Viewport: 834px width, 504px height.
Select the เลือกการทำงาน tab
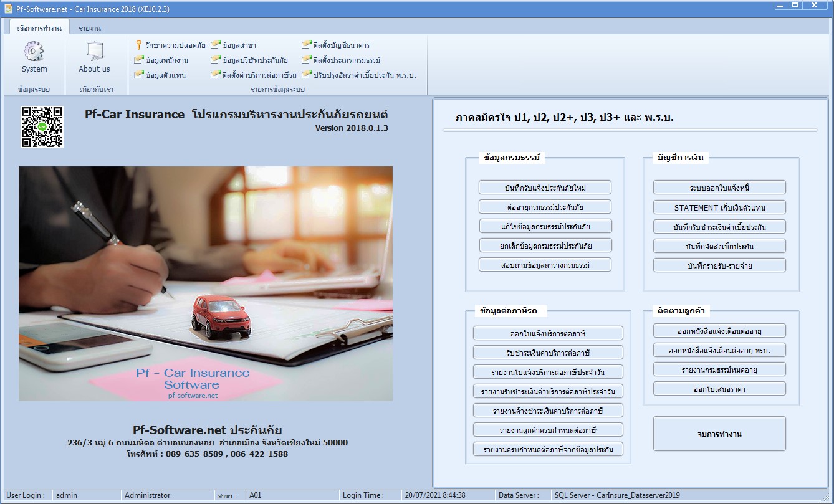tap(40, 28)
